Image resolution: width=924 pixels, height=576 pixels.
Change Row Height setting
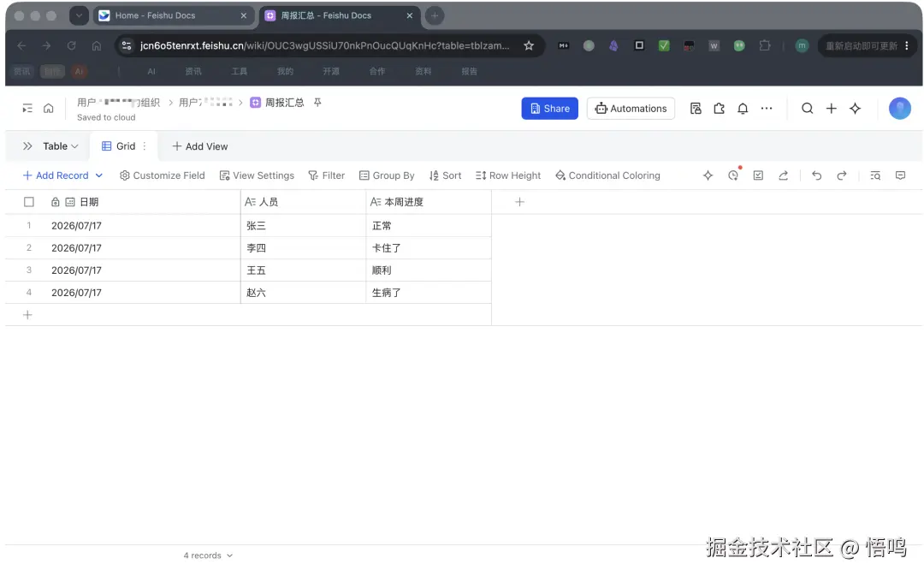pos(508,175)
